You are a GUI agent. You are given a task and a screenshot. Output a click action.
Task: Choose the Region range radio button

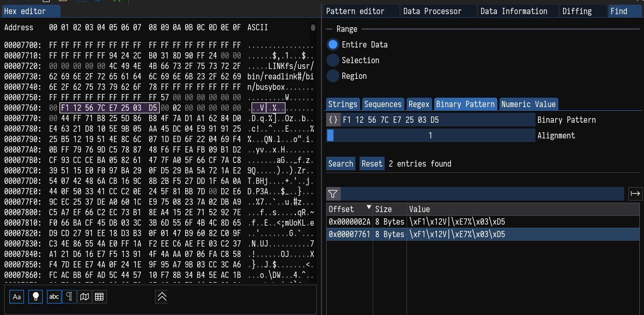[333, 76]
